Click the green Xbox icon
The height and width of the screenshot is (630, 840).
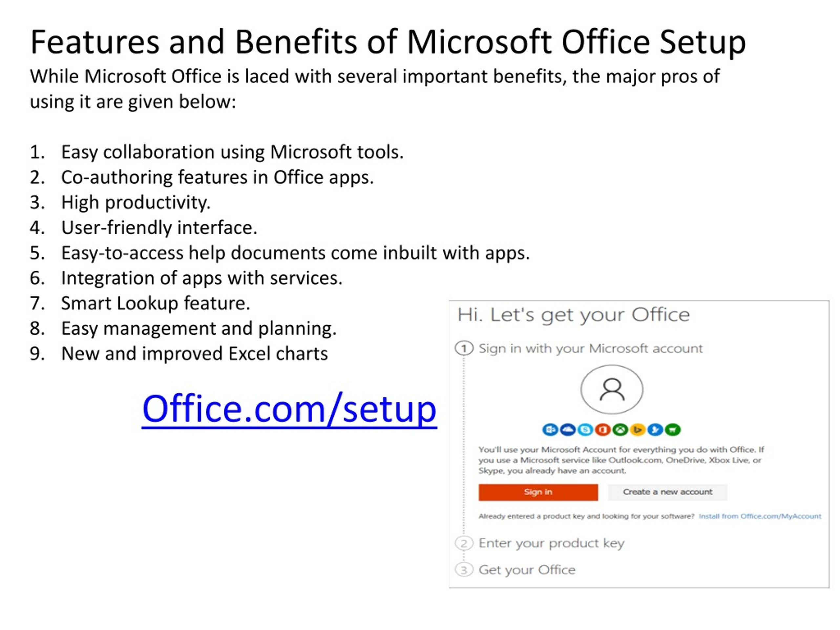[x=620, y=430]
